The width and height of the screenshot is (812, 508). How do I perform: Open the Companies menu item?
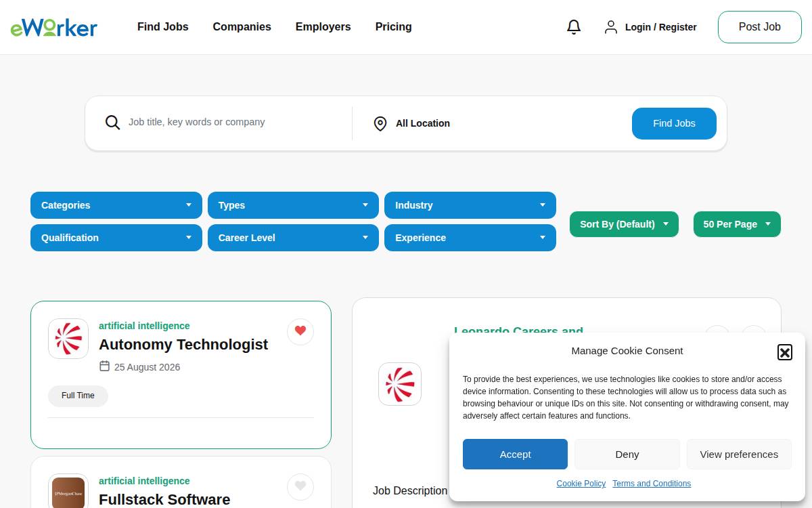coord(242,27)
